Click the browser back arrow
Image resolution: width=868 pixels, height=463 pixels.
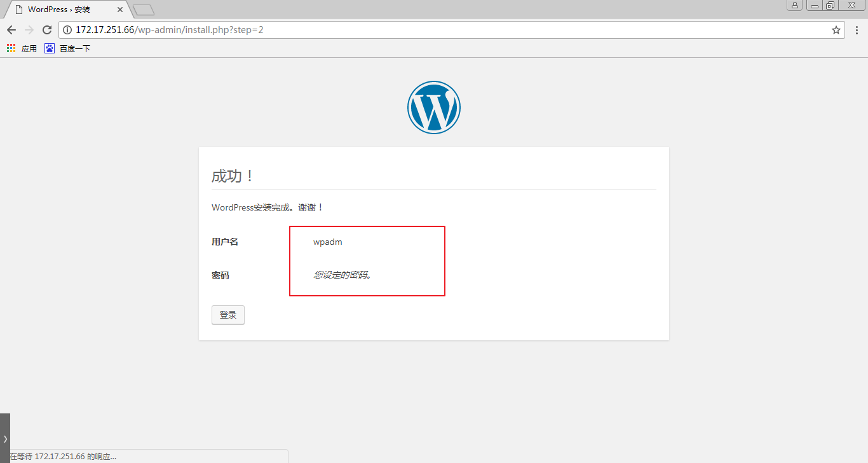pos(11,30)
